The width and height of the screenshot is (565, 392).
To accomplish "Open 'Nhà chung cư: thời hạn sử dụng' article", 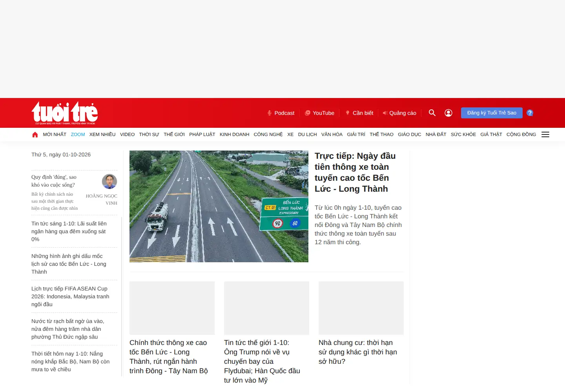I will coord(358,352).
